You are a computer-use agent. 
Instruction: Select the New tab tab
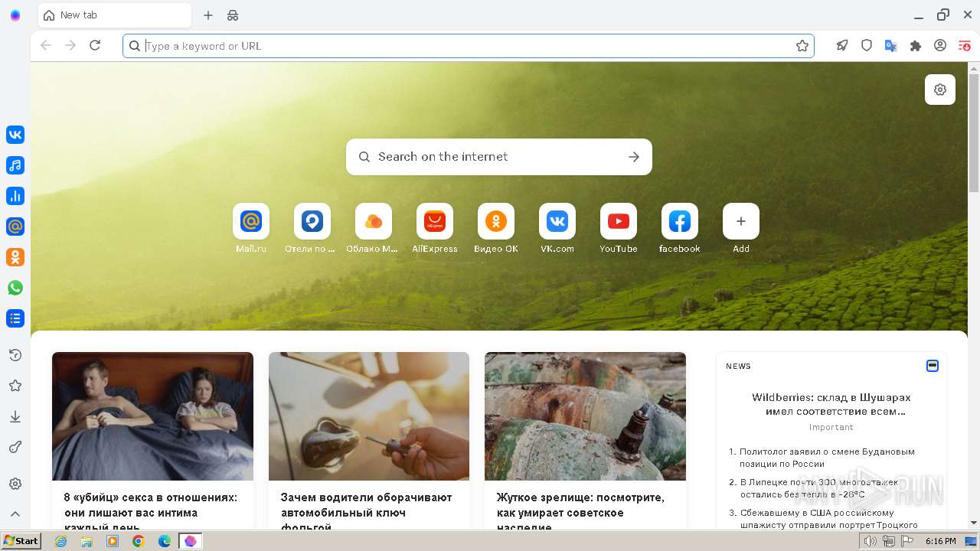[115, 15]
